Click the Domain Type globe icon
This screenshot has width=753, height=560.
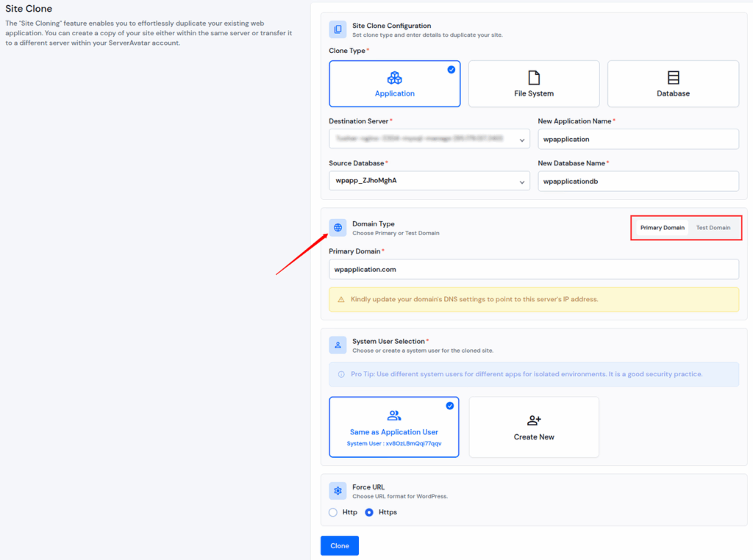tap(338, 227)
